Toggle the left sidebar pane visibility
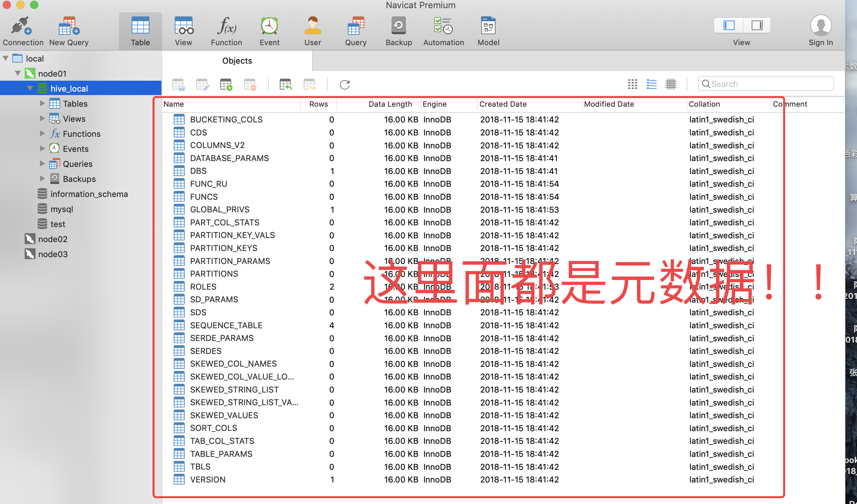 [729, 25]
